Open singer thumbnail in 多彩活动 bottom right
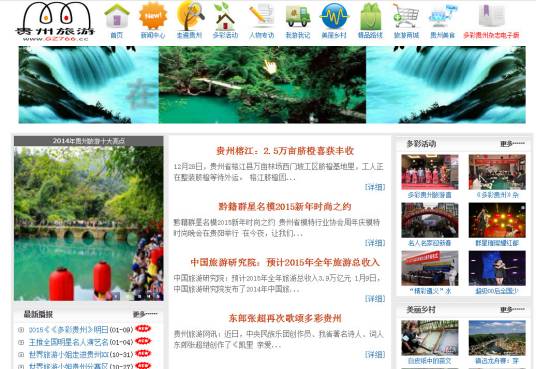Screen dimensions: 536x369 [497, 268]
